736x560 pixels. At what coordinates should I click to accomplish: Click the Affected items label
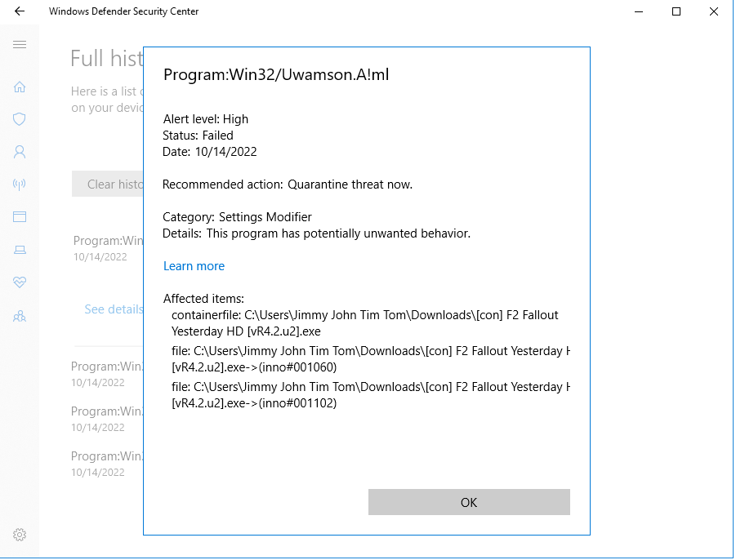pyautogui.click(x=203, y=299)
